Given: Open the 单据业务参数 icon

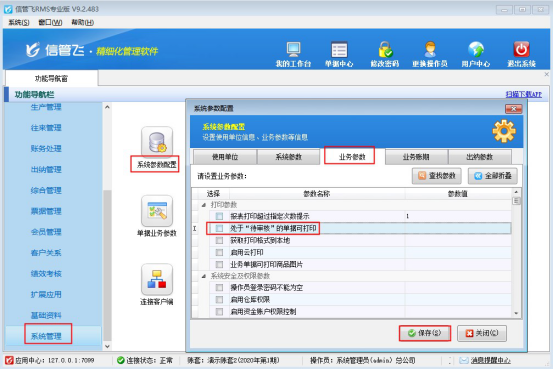Looking at the screenshot, I should point(157,211).
